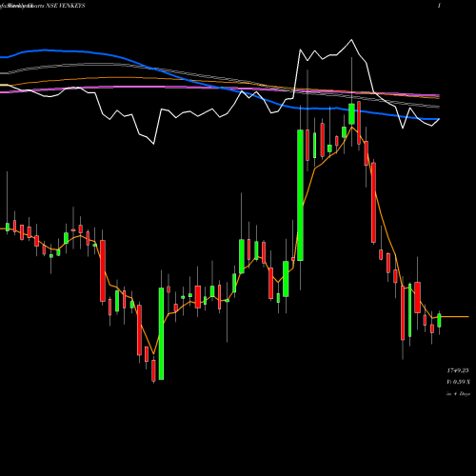Image resolution: width=476 pixels, height=476 pixels.
Task: Click the last green candlestick at chart end
Action: pos(439,320)
